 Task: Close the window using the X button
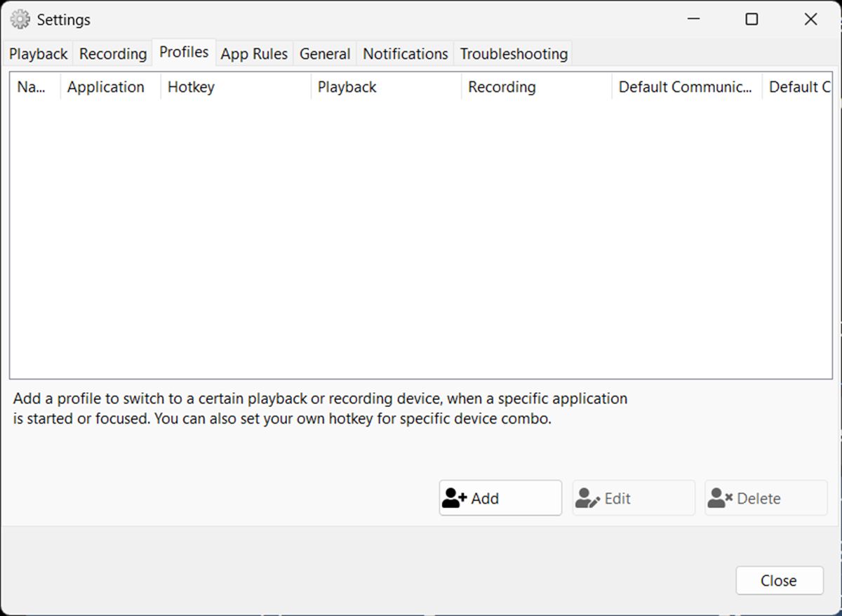[810, 19]
